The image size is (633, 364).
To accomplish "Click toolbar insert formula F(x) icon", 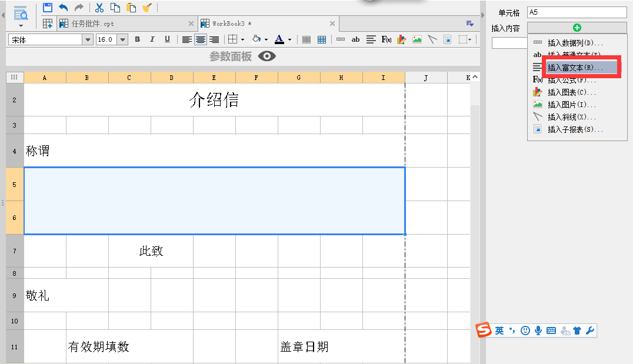I will pos(387,39).
